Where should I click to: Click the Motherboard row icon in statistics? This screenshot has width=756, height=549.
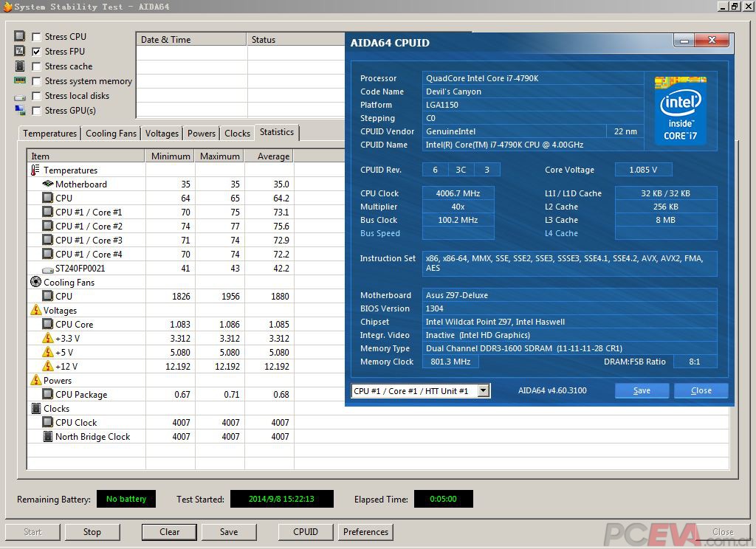tap(48, 184)
